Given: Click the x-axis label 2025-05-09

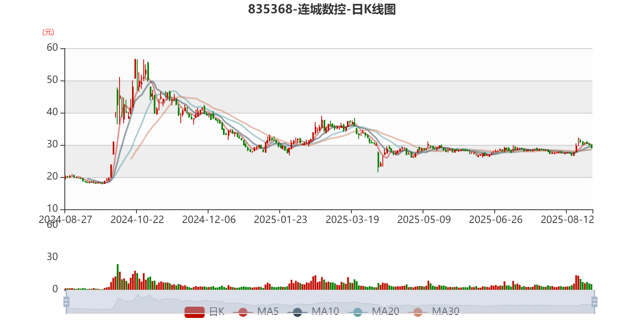Looking at the screenshot, I should (424, 220).
